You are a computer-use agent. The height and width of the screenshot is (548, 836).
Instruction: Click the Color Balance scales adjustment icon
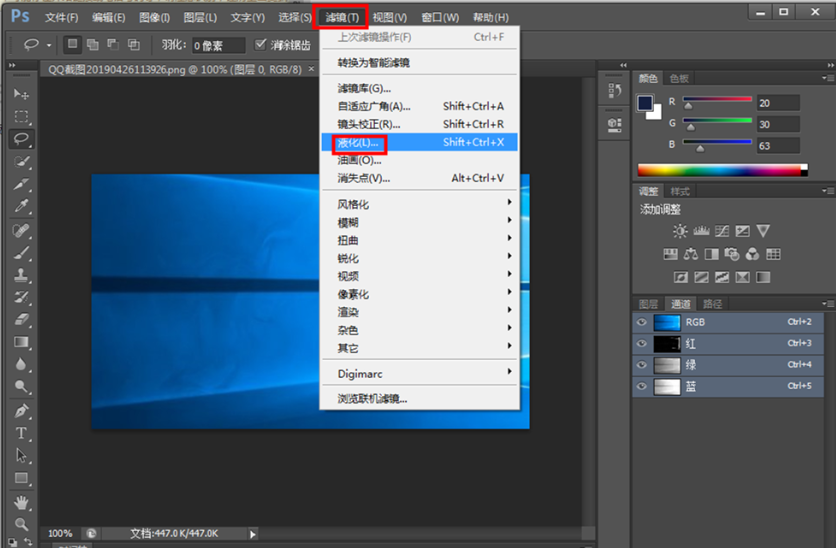point(691,254)
